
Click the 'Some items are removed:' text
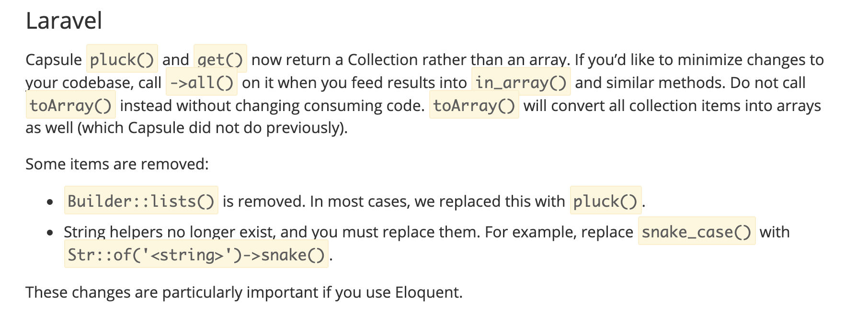pos(117,164)
